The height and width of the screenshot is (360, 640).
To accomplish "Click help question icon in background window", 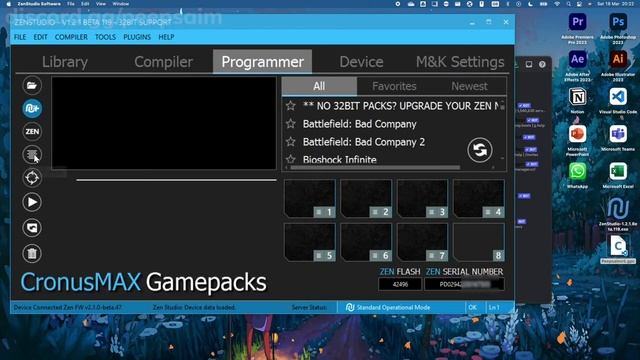I will pos(542,64).
